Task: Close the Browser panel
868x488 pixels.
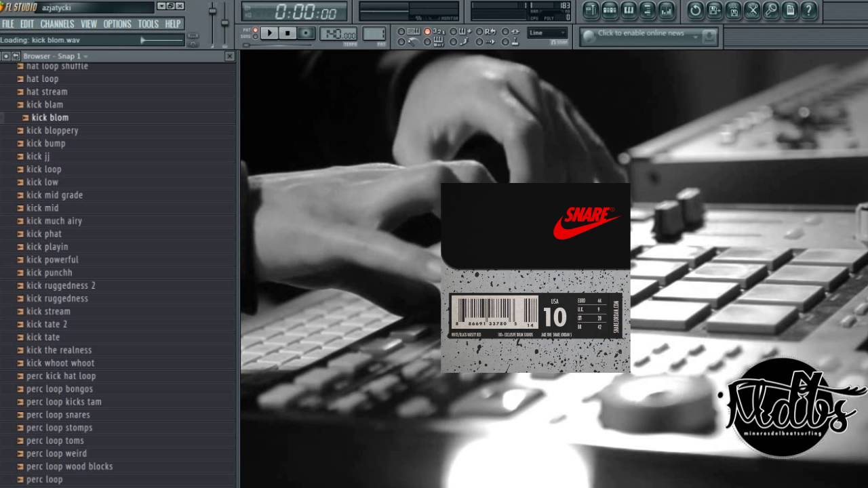Action: click(x=230, y=56)
